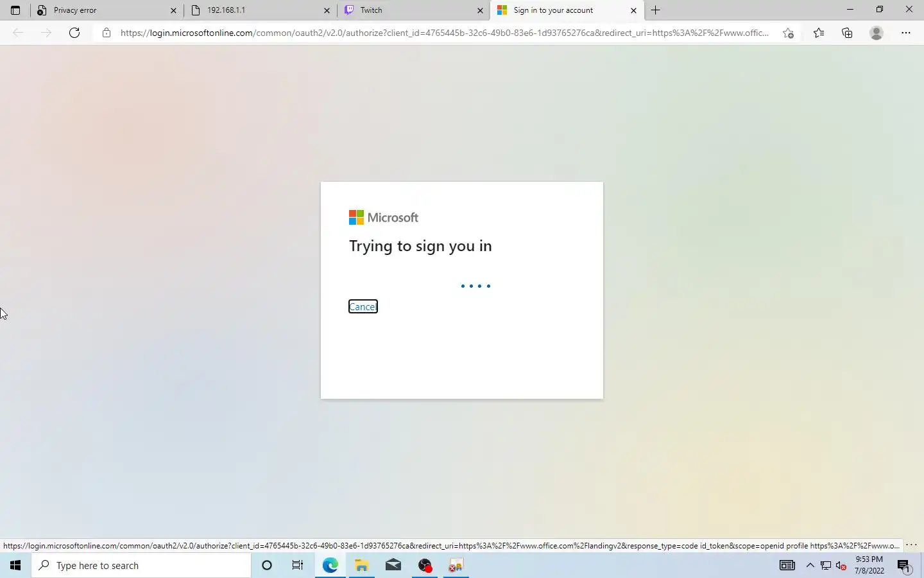Click the Microsoft logo
924x578 pixels.
[384, 218]
